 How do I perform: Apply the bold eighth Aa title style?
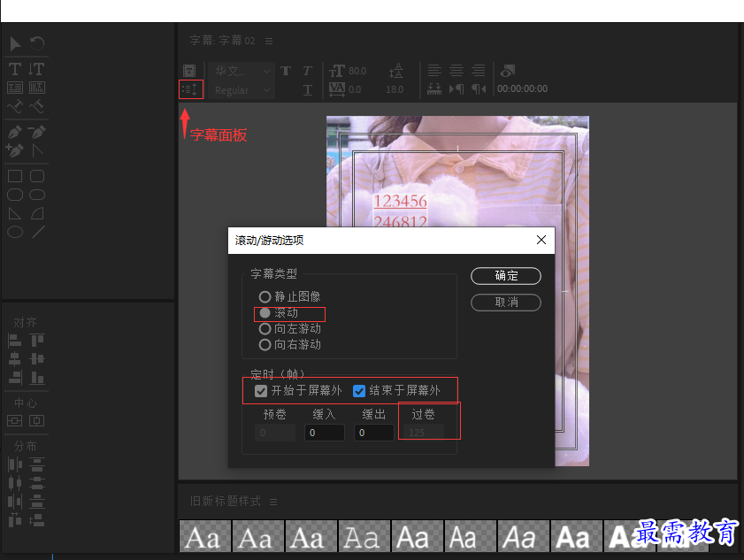[576, 536]
